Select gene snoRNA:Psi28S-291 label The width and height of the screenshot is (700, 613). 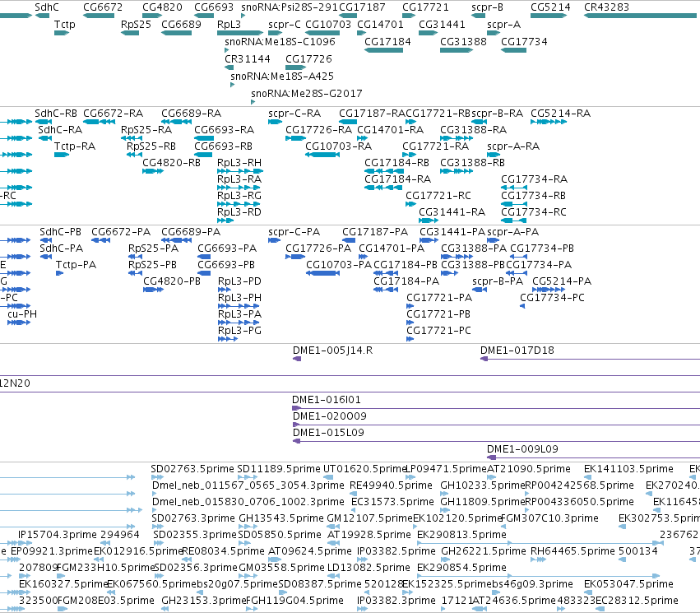pos(290,7)
